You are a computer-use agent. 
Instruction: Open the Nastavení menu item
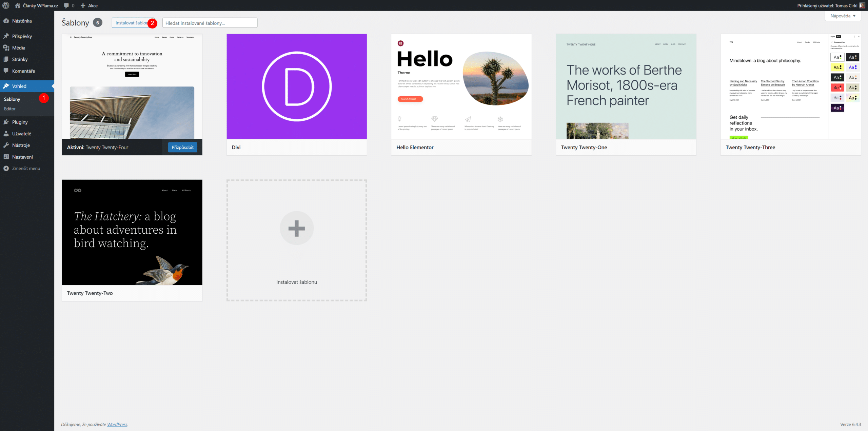27,157
